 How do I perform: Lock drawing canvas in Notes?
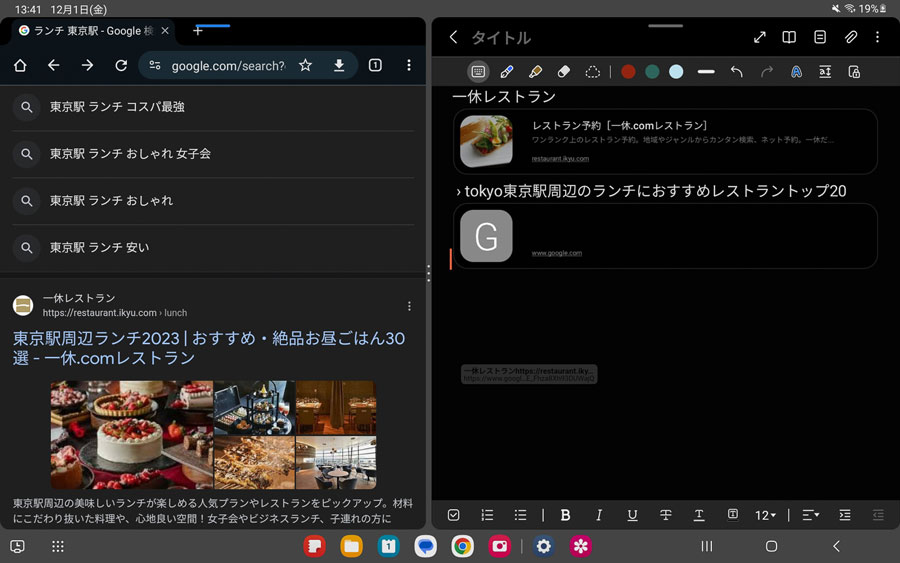(854, 72)
